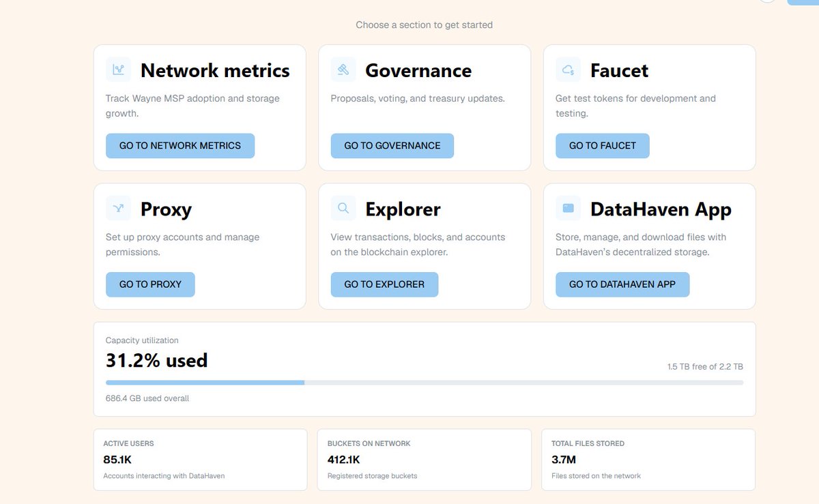The image size is (819, 504).
Task: Click the Explorer heading
Action: (403, 209)
